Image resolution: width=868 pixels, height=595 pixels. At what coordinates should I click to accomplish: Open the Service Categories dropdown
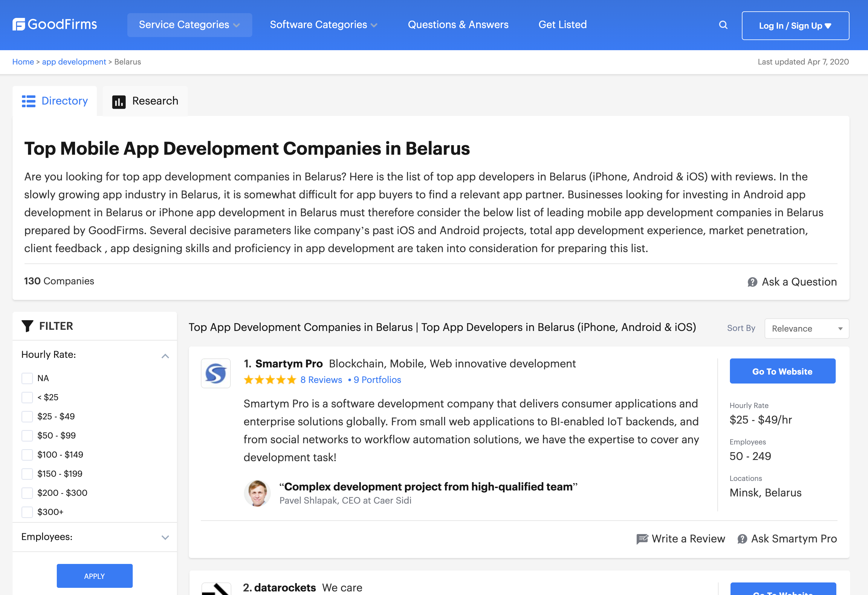190,25
